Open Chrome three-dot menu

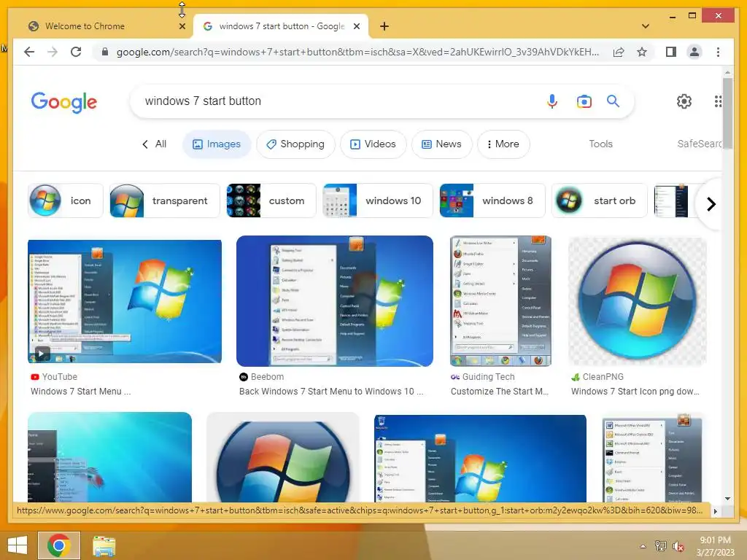(718, 52)
